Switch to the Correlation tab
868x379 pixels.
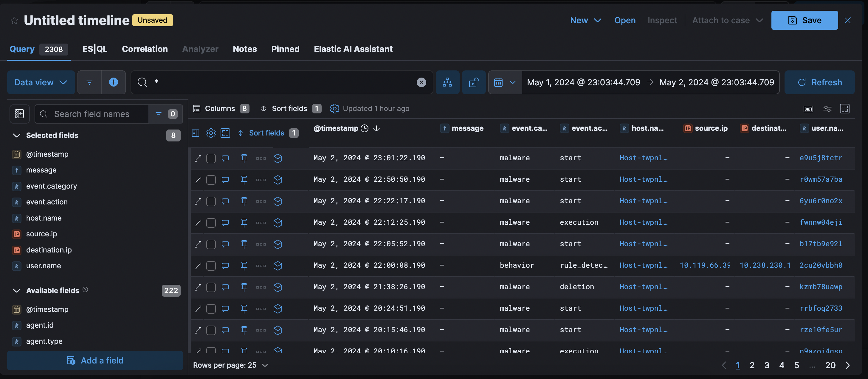(x=145, y=49)
